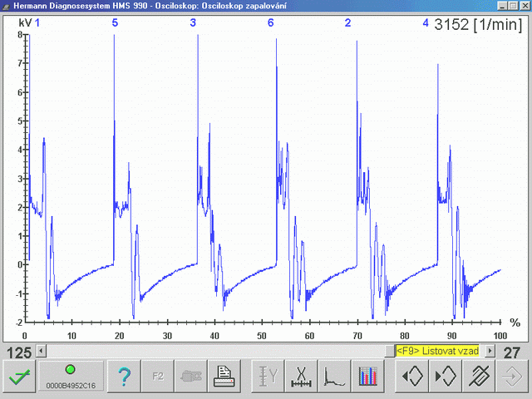Screen dimensions: 532x399
Task: Click the left-pointing diamond navigation button
Action: coord(412,377)
